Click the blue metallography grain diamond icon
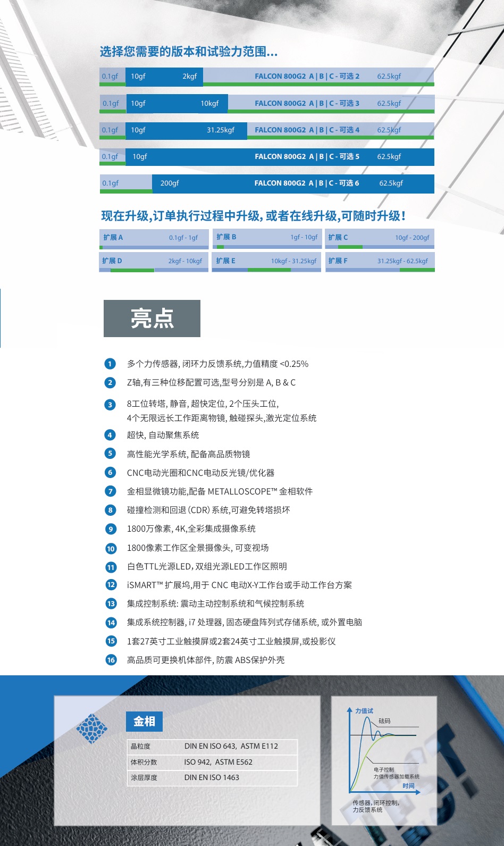The image size is (504, 846). coord(92,728)
